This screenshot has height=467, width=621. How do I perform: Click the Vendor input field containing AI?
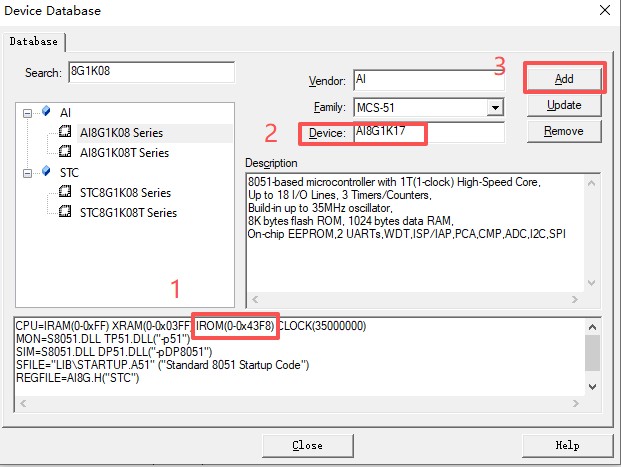pos(429,80)
